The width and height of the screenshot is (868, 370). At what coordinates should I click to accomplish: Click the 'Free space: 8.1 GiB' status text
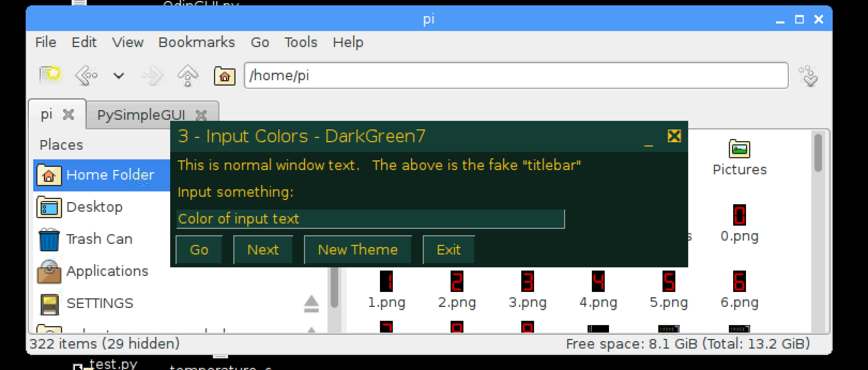point(688,344)
